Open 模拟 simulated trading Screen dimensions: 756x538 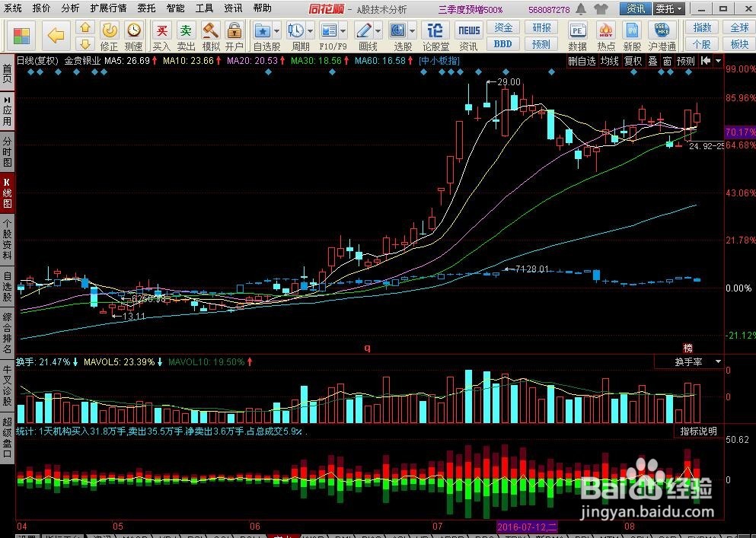(211, 37)
